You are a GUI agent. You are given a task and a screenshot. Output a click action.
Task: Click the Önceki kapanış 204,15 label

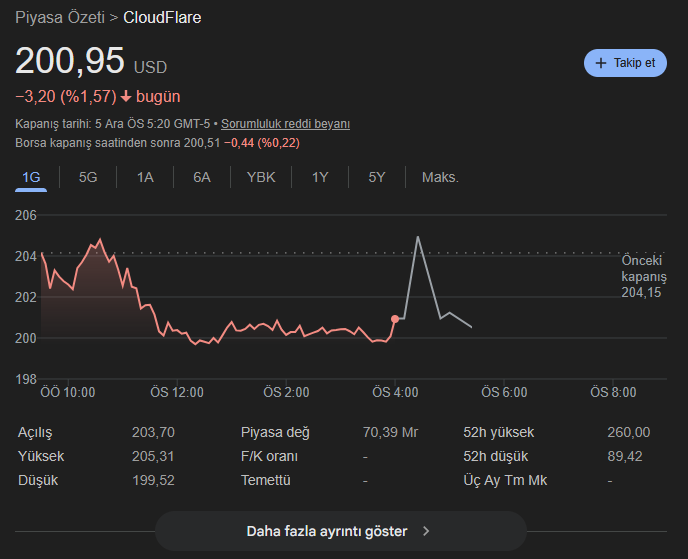(643, 276)
